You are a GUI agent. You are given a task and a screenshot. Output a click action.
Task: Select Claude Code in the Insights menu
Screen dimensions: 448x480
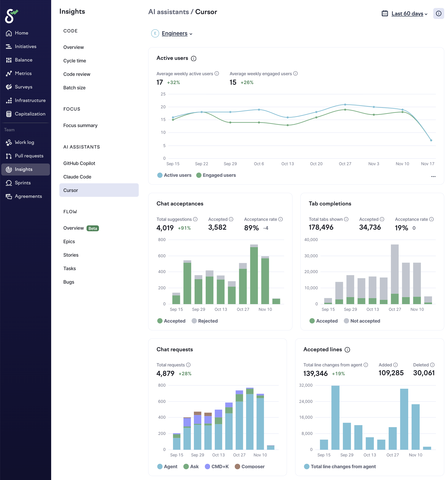pyautogui.click(x=77, y=177)
